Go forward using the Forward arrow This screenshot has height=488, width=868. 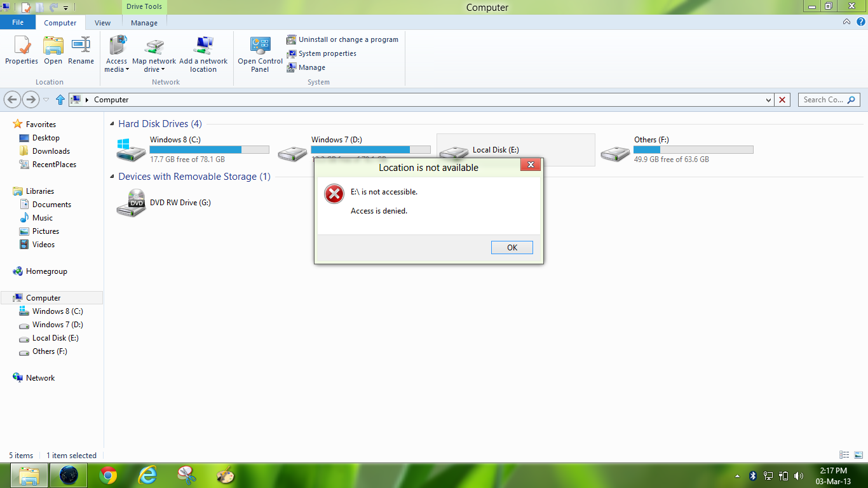31,100
